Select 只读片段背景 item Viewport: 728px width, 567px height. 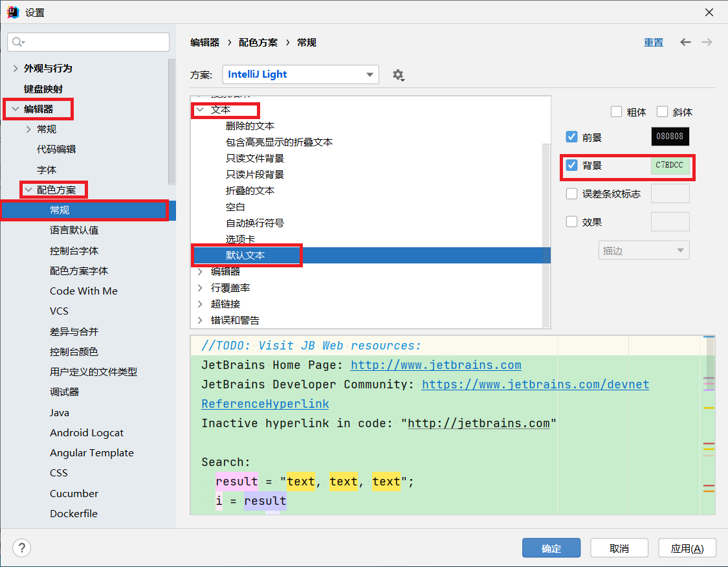[x=254, y=175]
